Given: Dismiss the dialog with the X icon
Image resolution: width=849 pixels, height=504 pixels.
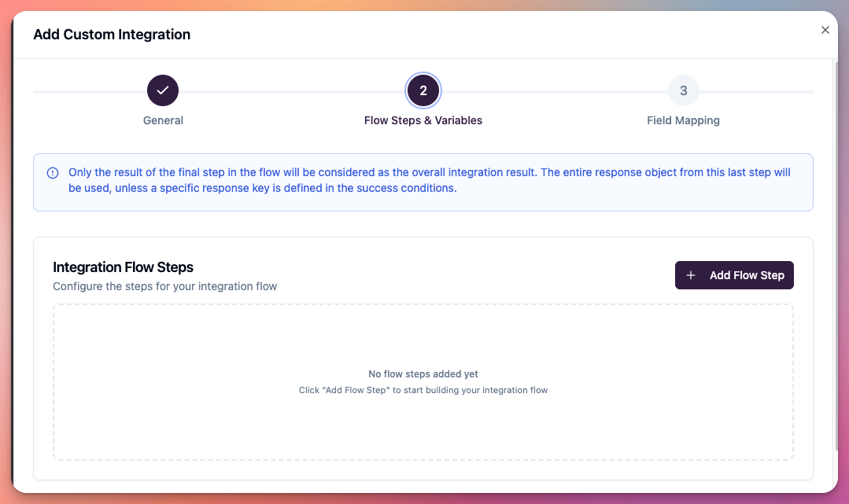Looking at the screenshot, I should (x=825, y=30).
